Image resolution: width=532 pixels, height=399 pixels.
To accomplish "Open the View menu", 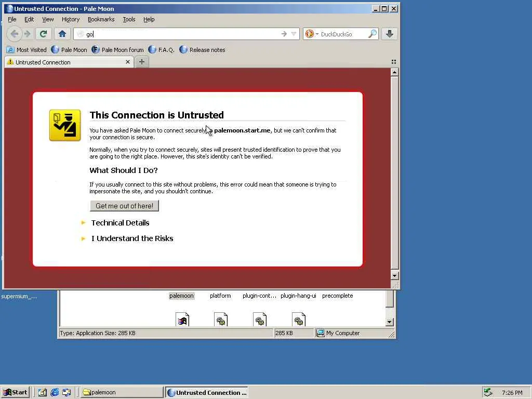I will point(48,19).
